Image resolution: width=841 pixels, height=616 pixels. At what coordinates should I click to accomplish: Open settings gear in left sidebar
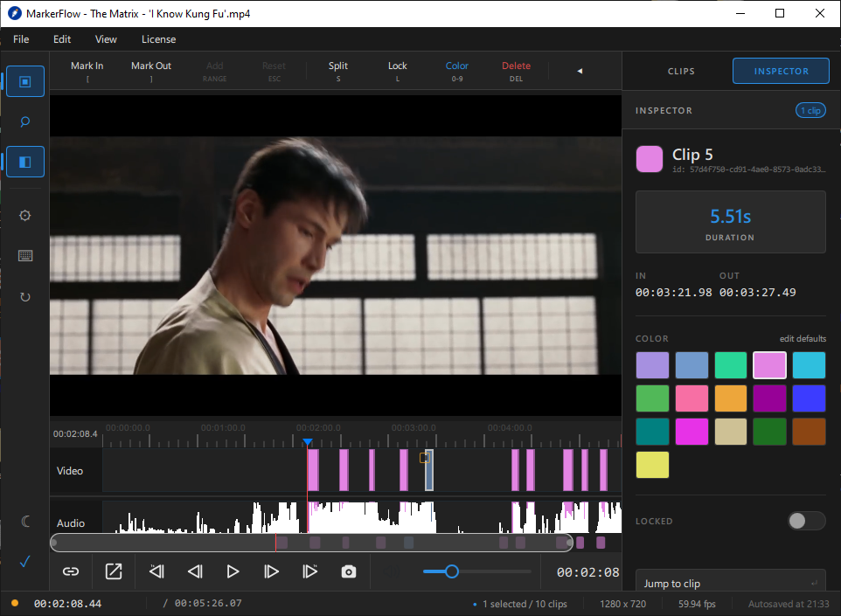[x=25, y=216]
